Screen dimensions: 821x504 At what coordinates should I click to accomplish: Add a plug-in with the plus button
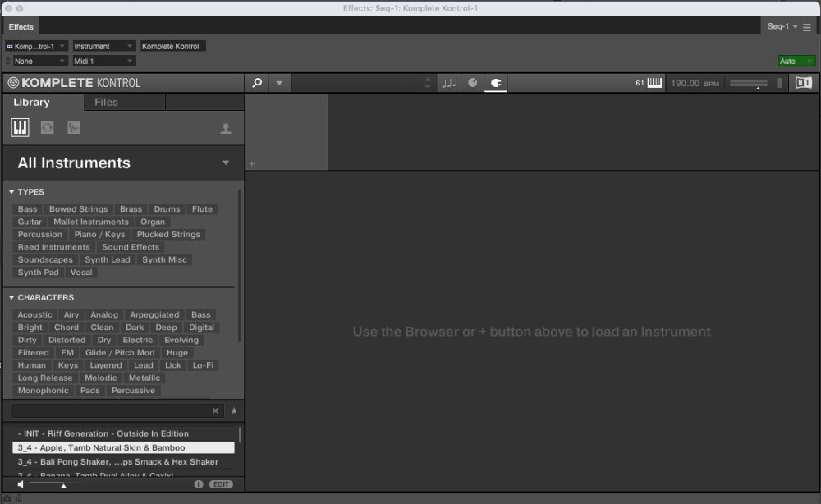pyautogui.click(x=252, y=164)
